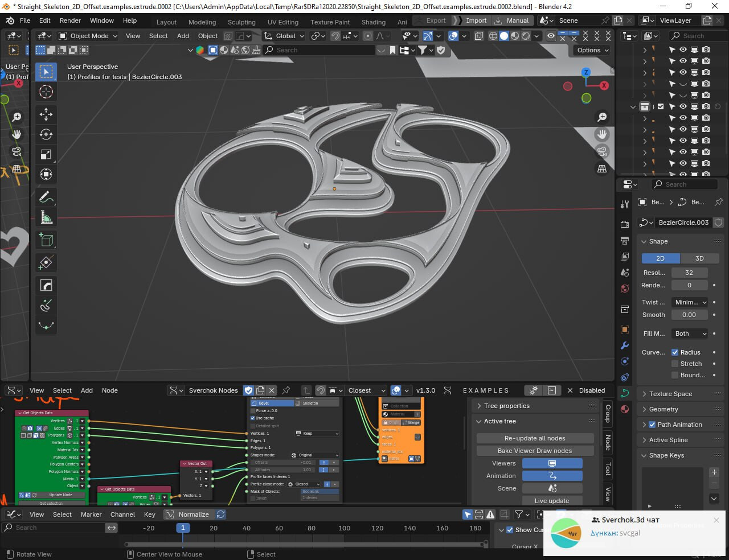729x560 pixels.
Task: Click the Live update button
Action: (552, 501)
